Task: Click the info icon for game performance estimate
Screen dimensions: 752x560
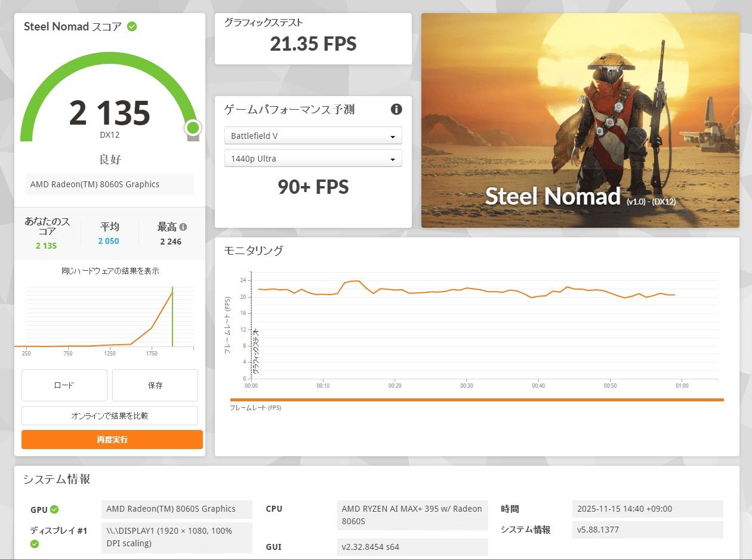Action: [x=396, y=109]
